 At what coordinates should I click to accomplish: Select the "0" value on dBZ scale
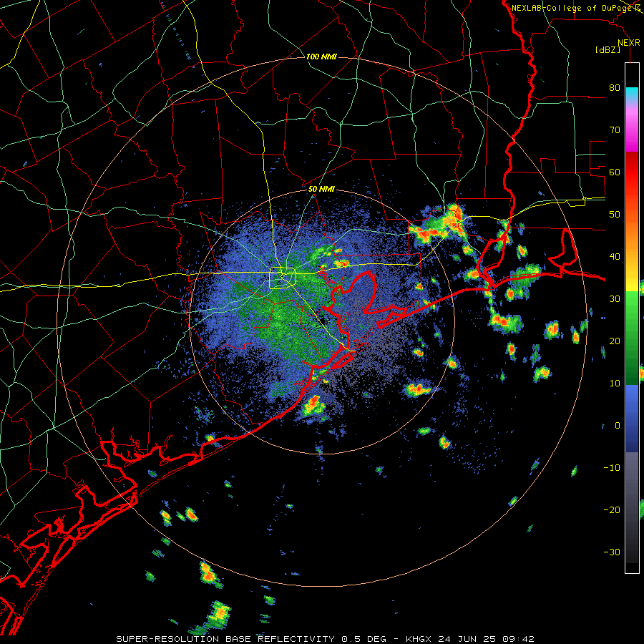[618, 426]
